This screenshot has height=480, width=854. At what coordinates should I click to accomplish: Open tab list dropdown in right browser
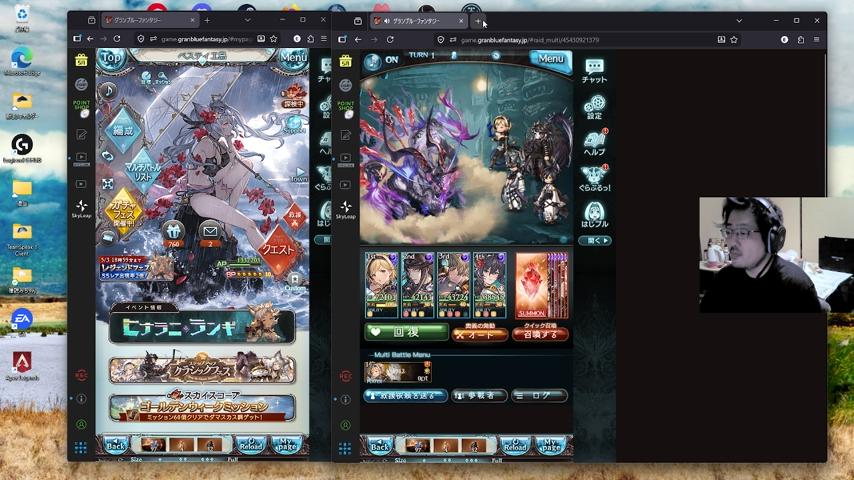point(739,21)
